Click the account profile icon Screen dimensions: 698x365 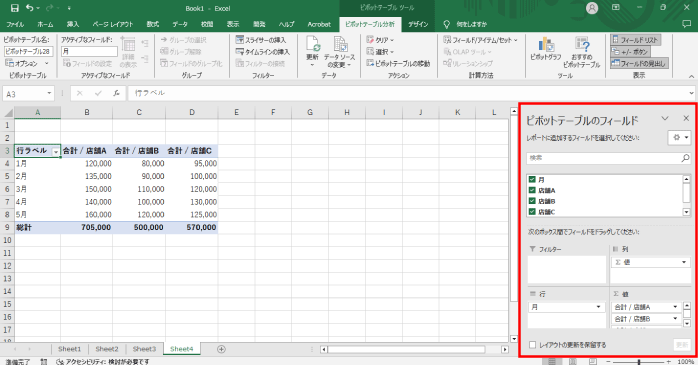pyautogui.click(x=592, y=8)
